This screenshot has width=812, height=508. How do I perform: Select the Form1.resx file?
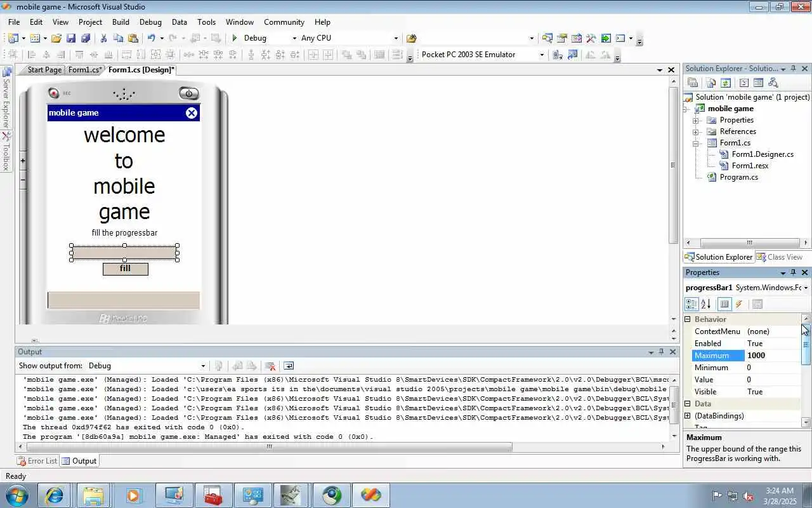coord(750,166)
